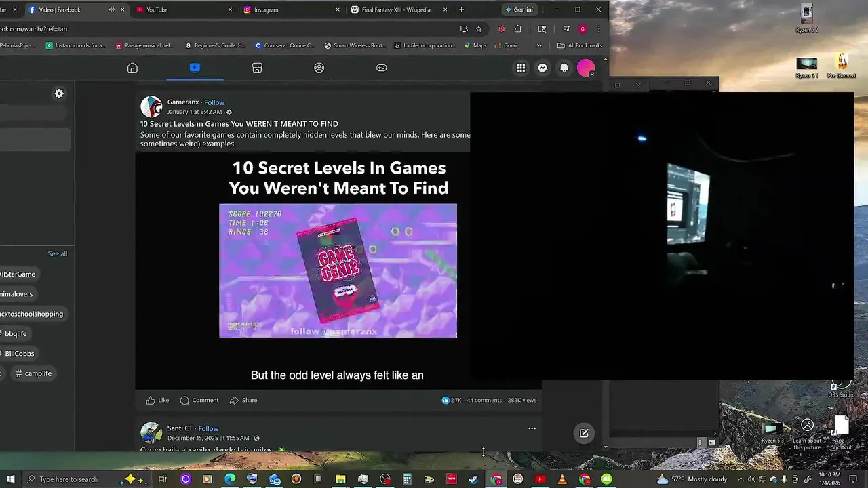Open the camplife hashtag
Image resolution: width=868 pixels, height=488 pixels.
pyautogui.click(x=34, y=373)
